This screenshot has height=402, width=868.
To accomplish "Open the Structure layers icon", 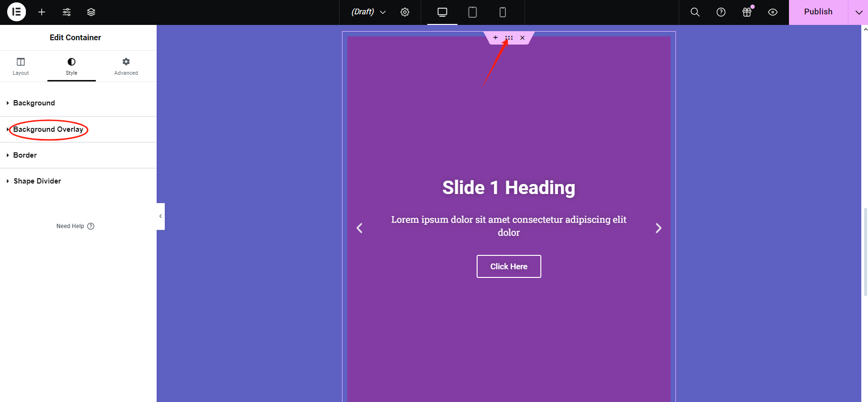I will [x=91, y=12].
